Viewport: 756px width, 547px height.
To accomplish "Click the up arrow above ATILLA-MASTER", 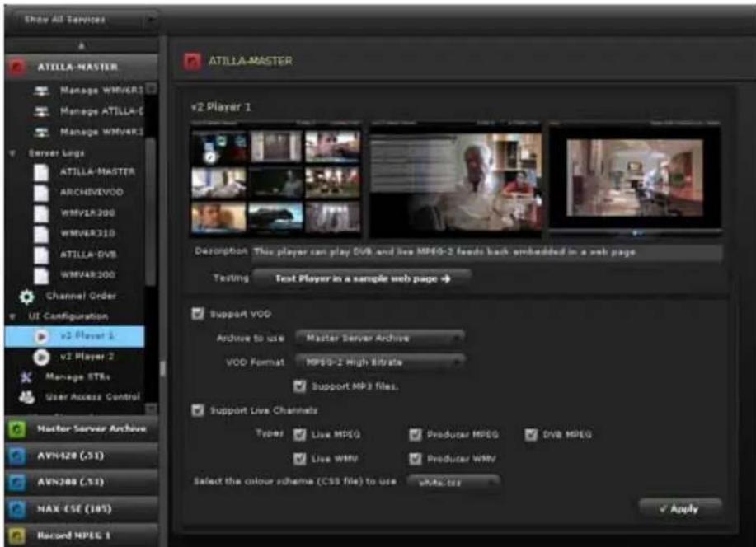I will tap(81, 46).
